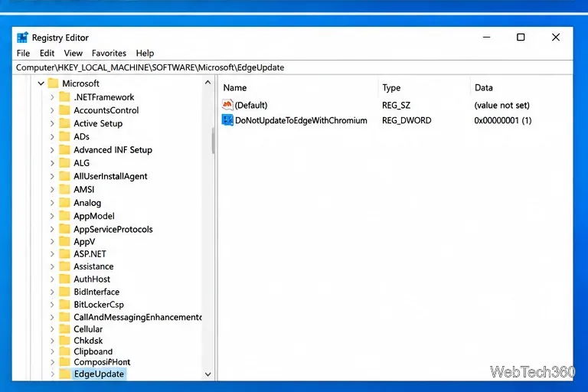Select the Active Setup folder icon
This screenshot has height=392, width=588.
[x=64, y=123]
